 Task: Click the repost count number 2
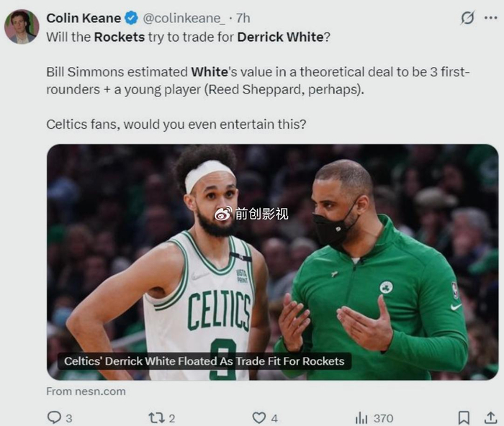[172, 418]
